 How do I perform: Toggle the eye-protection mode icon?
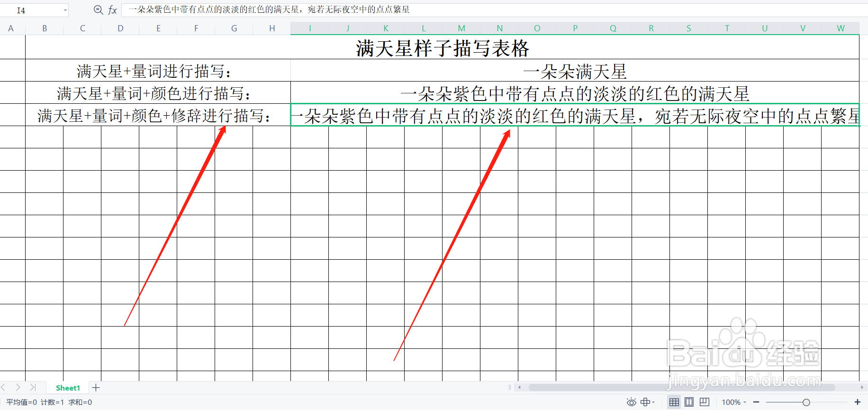pos(631,402)
